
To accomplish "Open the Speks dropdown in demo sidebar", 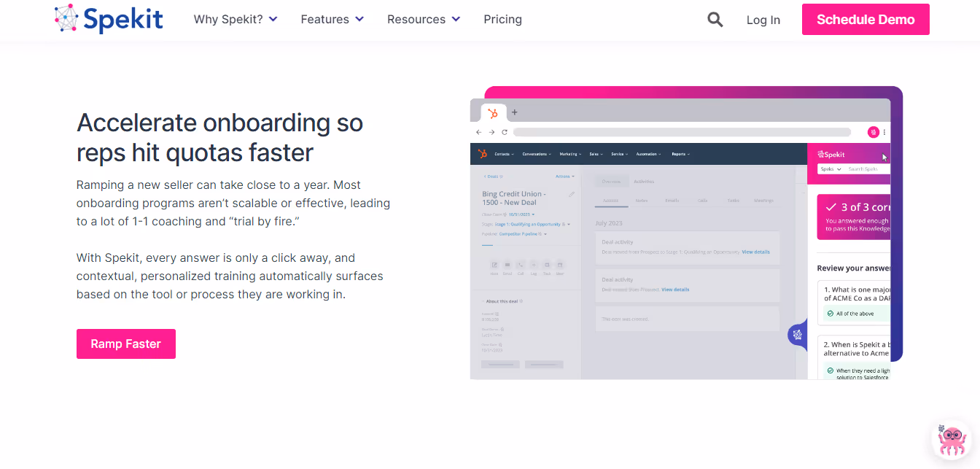I will point(831,168).
